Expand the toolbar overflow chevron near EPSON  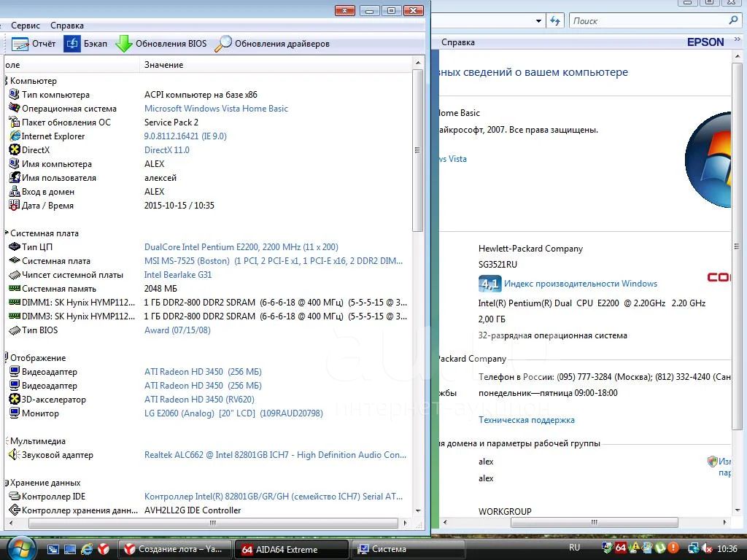point(737,40)
